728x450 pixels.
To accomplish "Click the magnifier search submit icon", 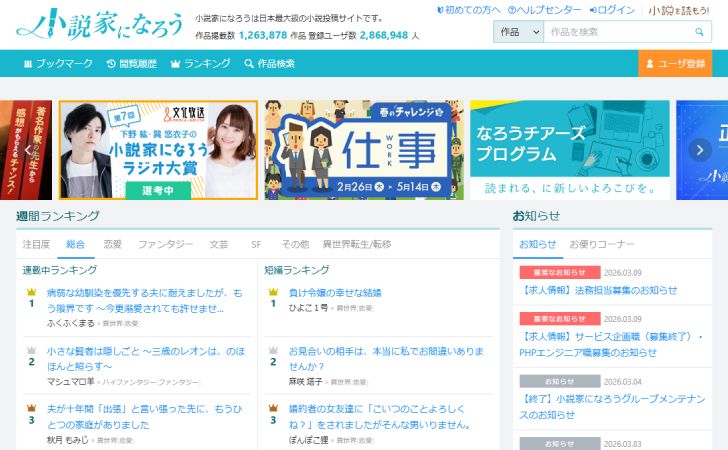I will (x=697, y=32).
